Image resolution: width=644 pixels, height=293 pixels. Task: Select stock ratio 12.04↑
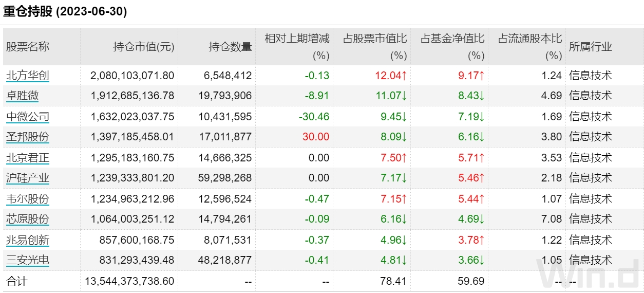pyautogui.click(x=391, y=76)
